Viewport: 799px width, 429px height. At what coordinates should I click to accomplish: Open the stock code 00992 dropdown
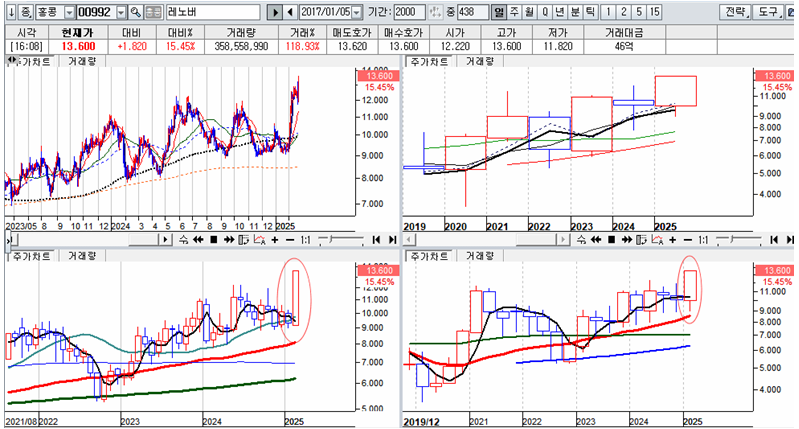[121, 12]
